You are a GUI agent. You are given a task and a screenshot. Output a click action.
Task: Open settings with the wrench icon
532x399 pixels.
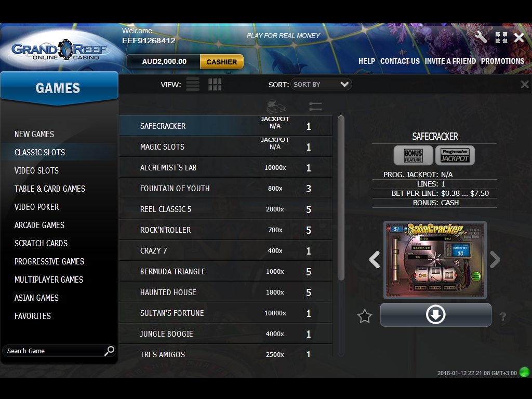tap(481, 37)
